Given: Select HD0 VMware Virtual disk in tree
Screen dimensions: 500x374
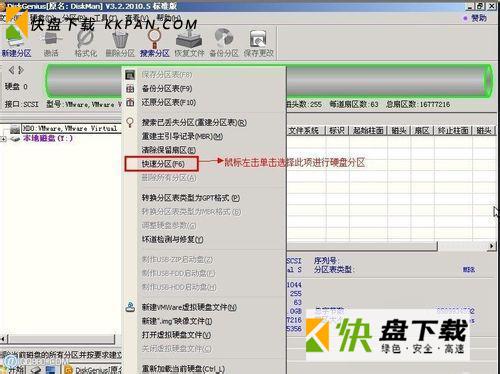Looking at the screenshot, I should 69,128.
